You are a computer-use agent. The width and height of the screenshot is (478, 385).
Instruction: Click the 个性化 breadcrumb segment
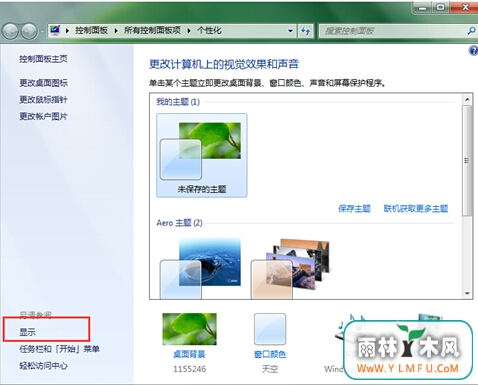(209, 31)
